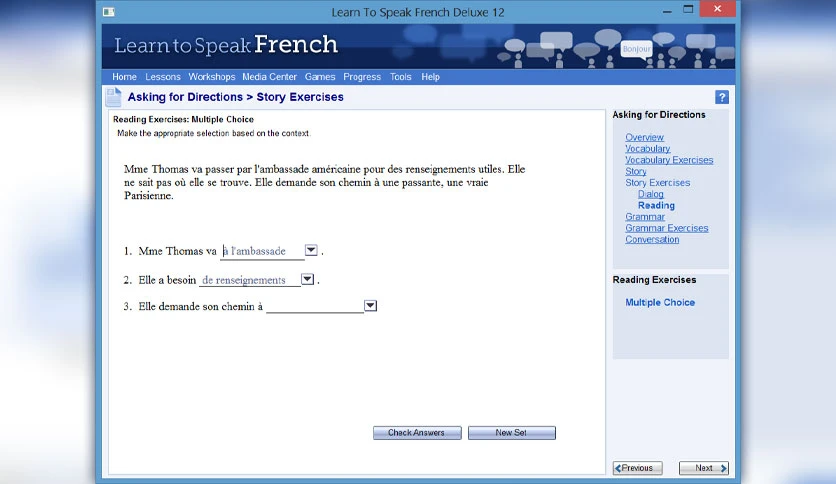Screen dimensions: 836x484
Task: Click the blue help question mark icon
Action: (x=722, y=97)
